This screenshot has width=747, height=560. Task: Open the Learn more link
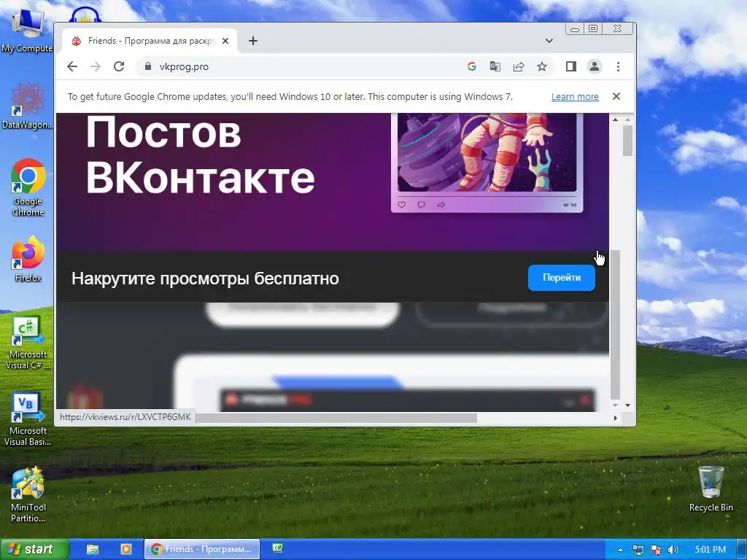[575, 97]
